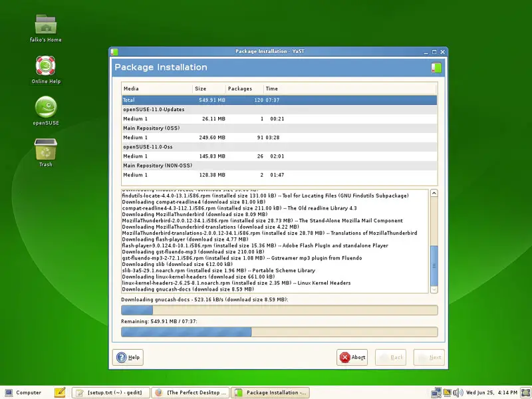The width and height of the screenshot is (532, 399).
Task: Open the Computer main menu
Action: [x=23, y=392]
